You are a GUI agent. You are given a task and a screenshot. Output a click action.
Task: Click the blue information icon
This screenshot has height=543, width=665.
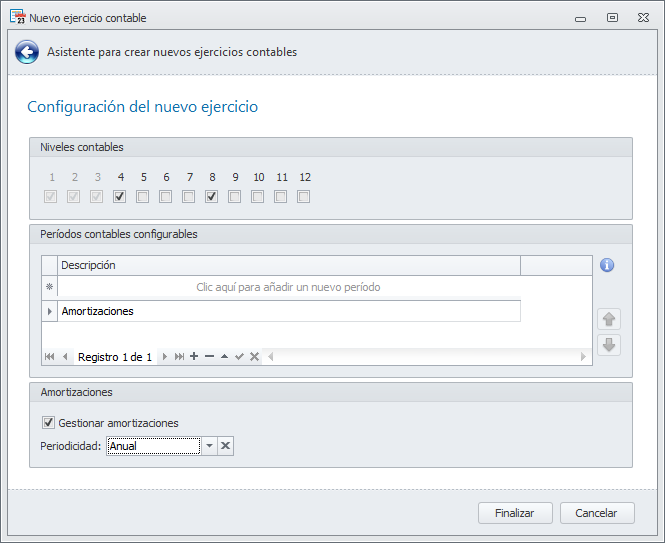606,266
